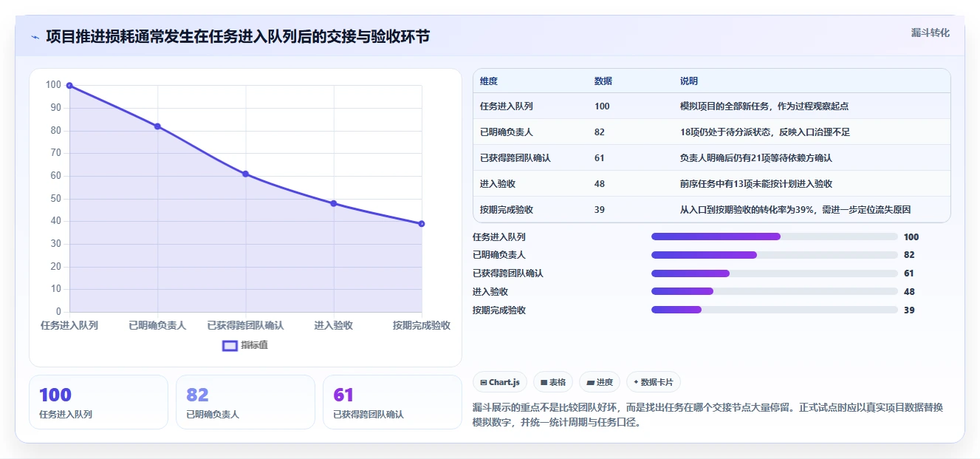The width and height of the screenshot is (980, 459).
Task: Click the x-axis label 按期完成验收 on the chart
Action: (422, 325)
